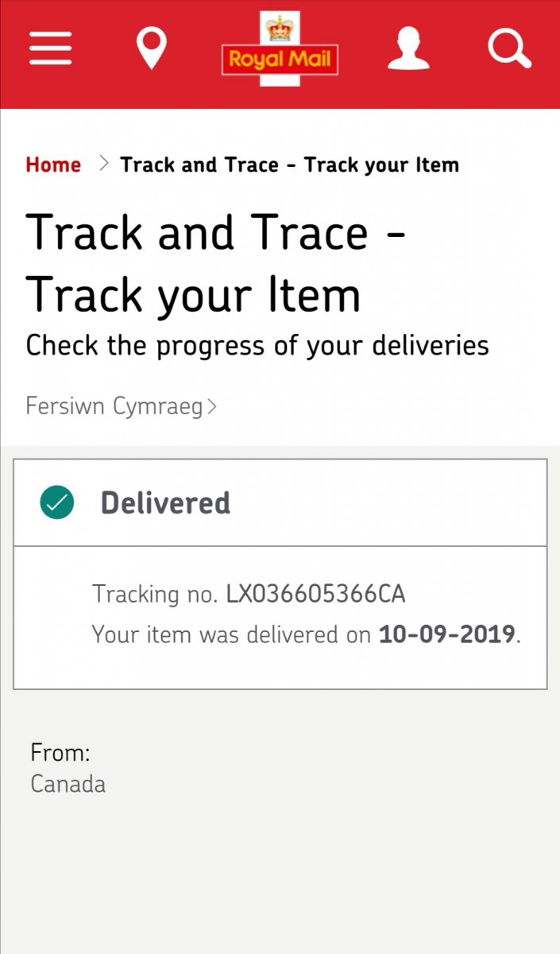Tap the branch locator pin icon
The width and height of the screenshot is (560, 954).
pos(151,49)
